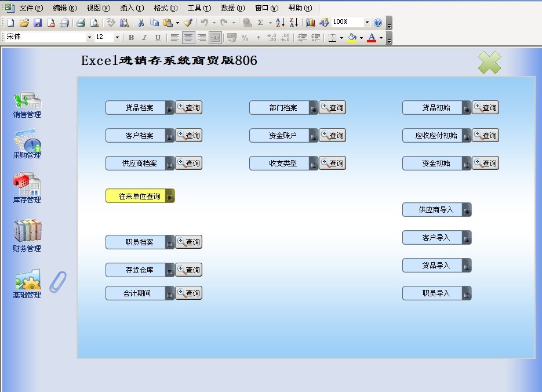Click the Chart Wizard icon
542x392 pixels.
click(x=310, y=23)
